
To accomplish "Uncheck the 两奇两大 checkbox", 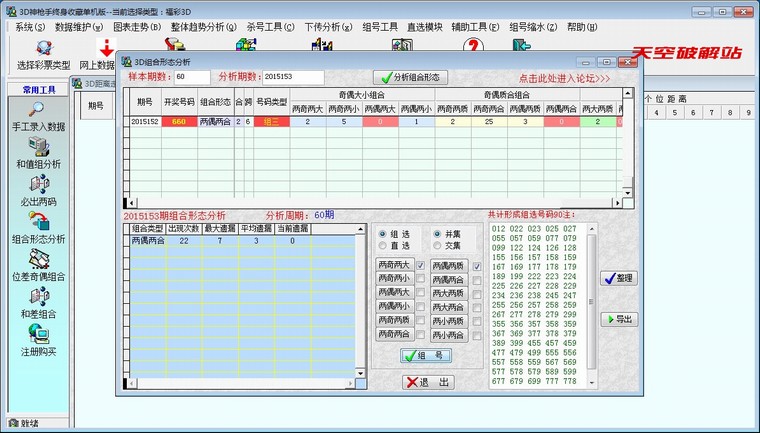I will pos(421,266).
